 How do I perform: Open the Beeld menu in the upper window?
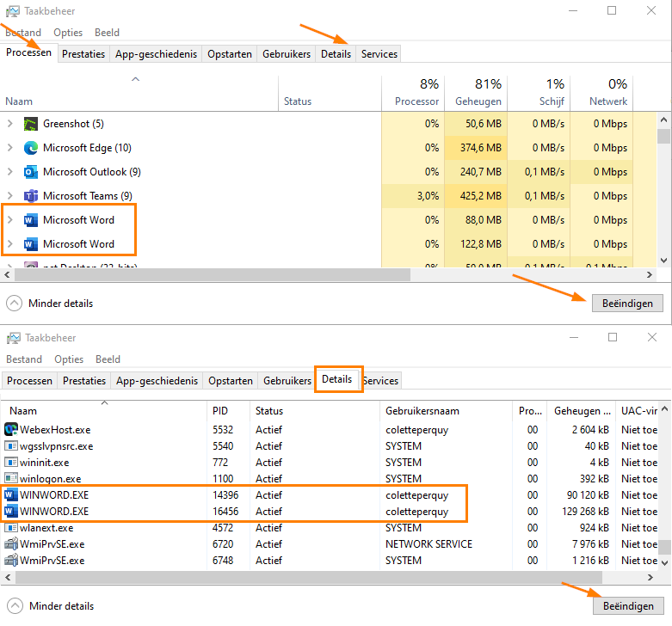108,33
